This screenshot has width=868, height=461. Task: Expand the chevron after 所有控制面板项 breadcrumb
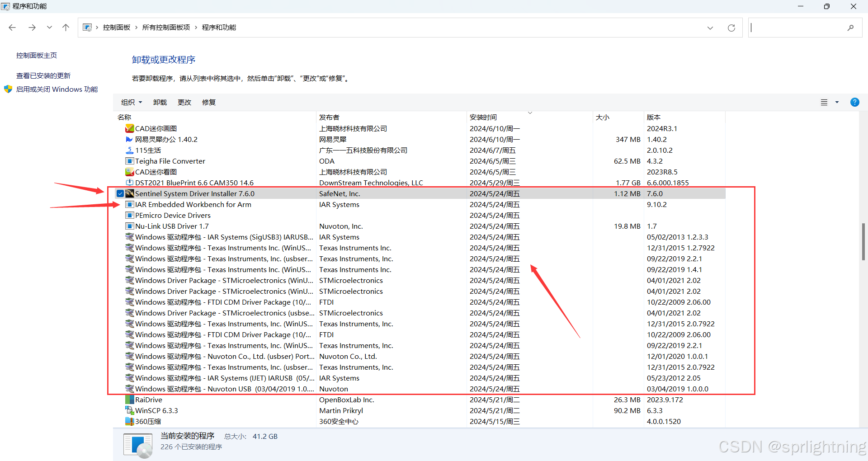(x=196, y=28)
